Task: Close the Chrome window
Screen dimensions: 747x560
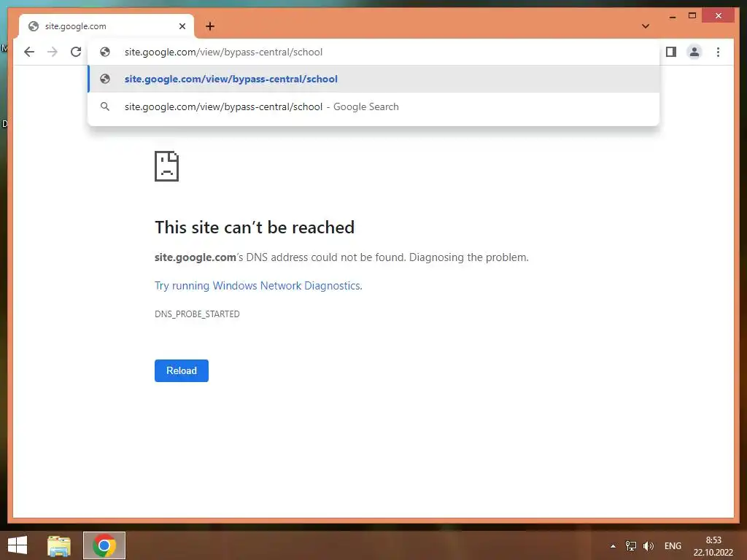Action: 719,16
